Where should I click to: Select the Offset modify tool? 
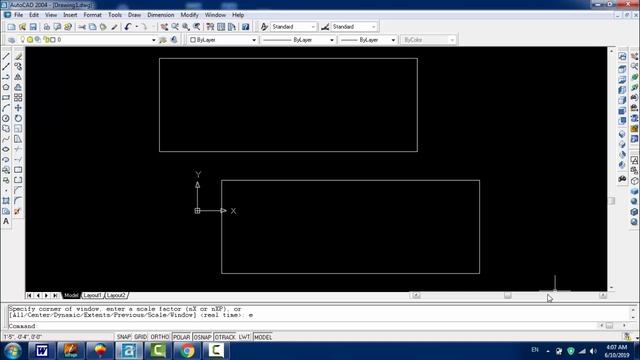point(18,87)
